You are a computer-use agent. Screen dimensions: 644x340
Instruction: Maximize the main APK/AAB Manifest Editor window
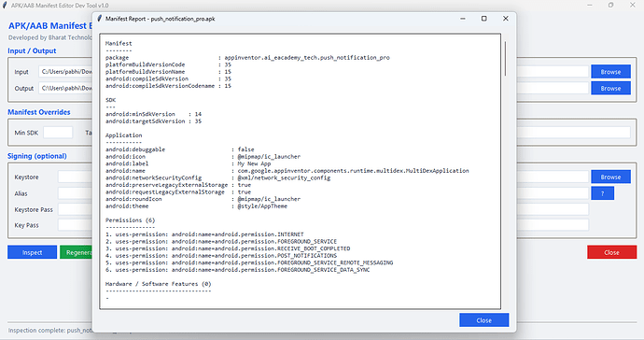coord(610,6)
